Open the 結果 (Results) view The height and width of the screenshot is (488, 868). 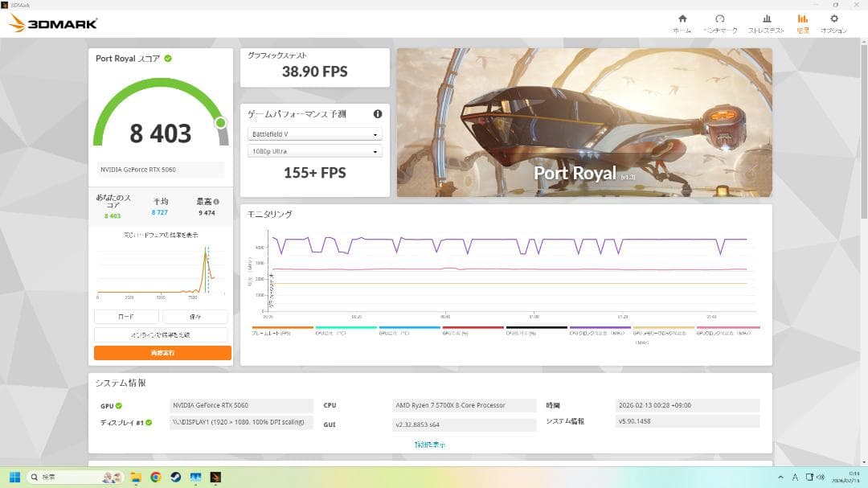point(803,23)
